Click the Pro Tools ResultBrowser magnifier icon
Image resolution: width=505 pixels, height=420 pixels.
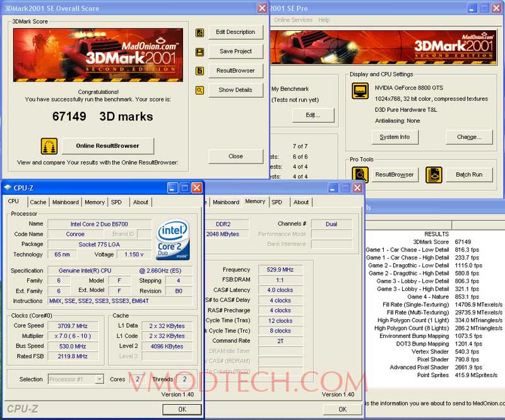coord(360,175)
